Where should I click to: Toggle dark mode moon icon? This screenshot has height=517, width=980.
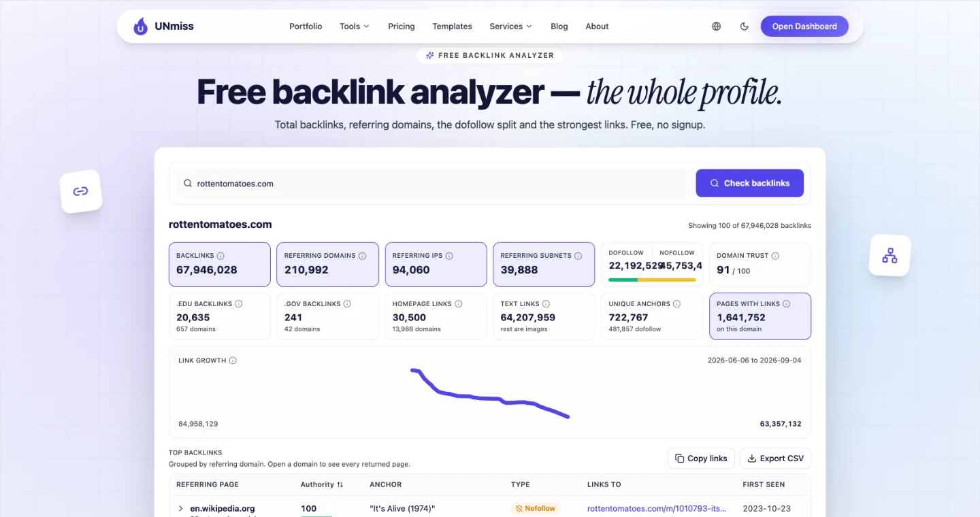745,27
